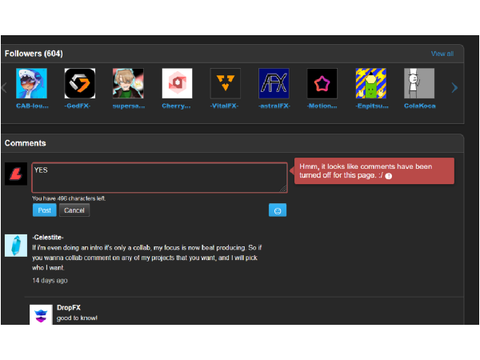Open Cherry... follower avatar

pyautogui.click(x=177, y=83)
